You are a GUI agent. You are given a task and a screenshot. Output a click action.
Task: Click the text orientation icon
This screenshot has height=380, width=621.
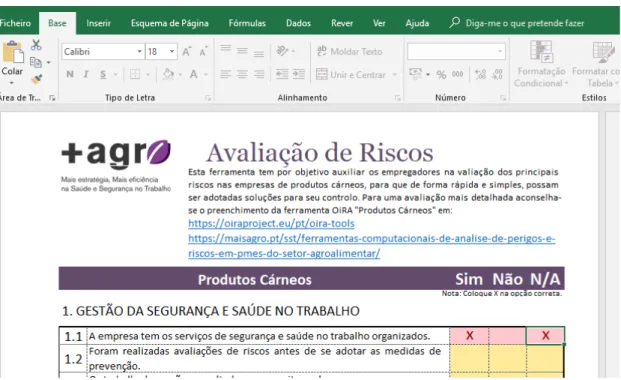[282, 51]
